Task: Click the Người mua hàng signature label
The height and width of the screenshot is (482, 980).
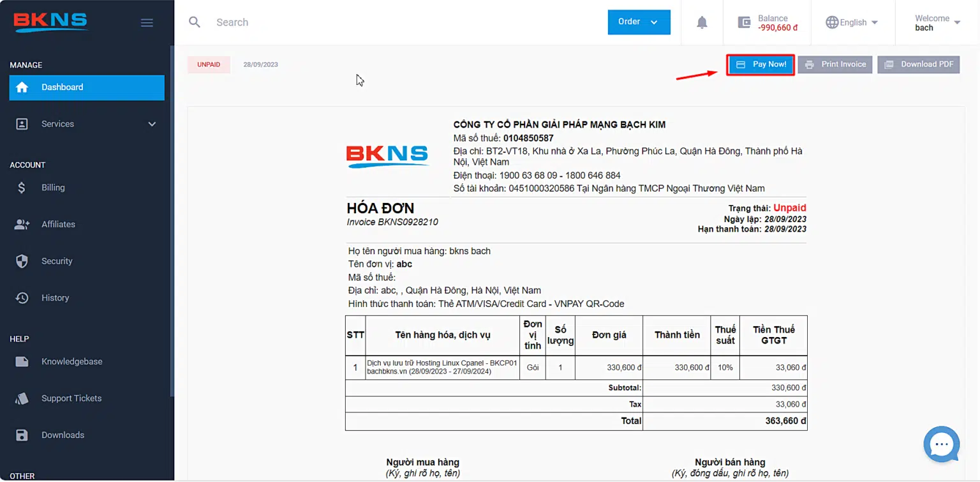Action: pos(423,462)
